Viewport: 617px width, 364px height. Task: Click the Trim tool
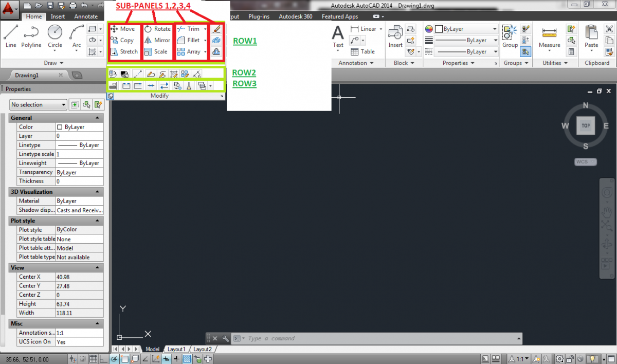tap(188, 29)
